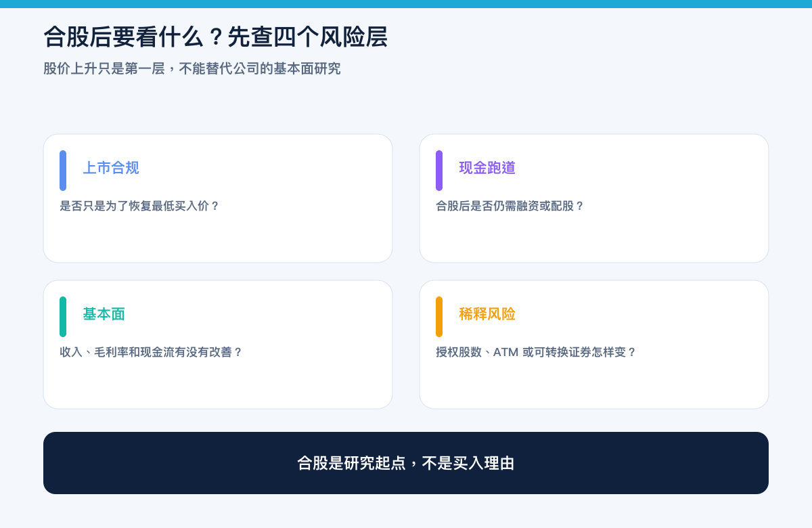
Task: Select the 稀释风险 card heading
Action: tap(487, 314)
